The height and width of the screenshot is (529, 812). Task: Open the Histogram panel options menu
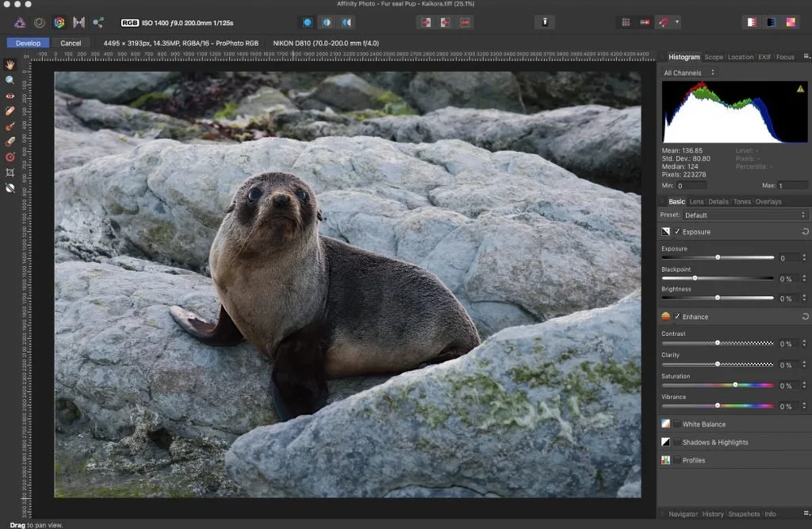(x=806, y=57)
